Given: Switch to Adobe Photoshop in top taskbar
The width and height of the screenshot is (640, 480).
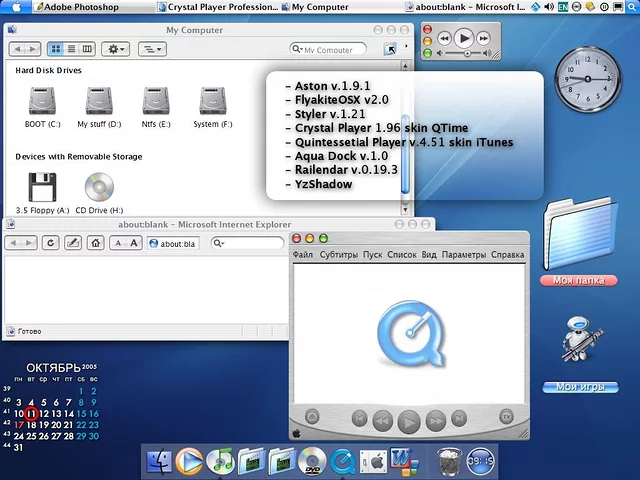Looking at the screenshot, I should coord(77,7).
